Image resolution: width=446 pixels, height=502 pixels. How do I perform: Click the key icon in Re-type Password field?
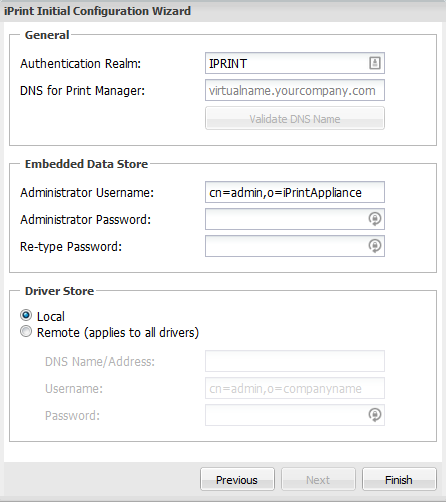tap(375, 246)
